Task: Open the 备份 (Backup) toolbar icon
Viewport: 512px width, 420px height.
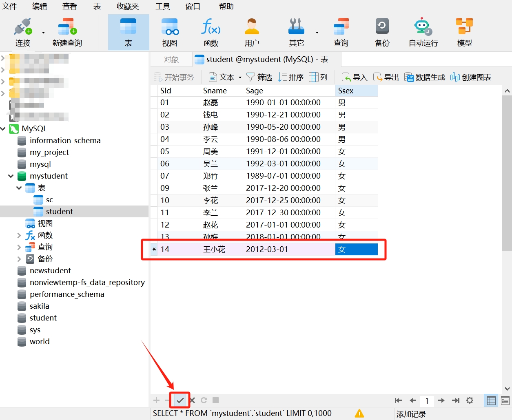Action: click(x=382, y=32)
